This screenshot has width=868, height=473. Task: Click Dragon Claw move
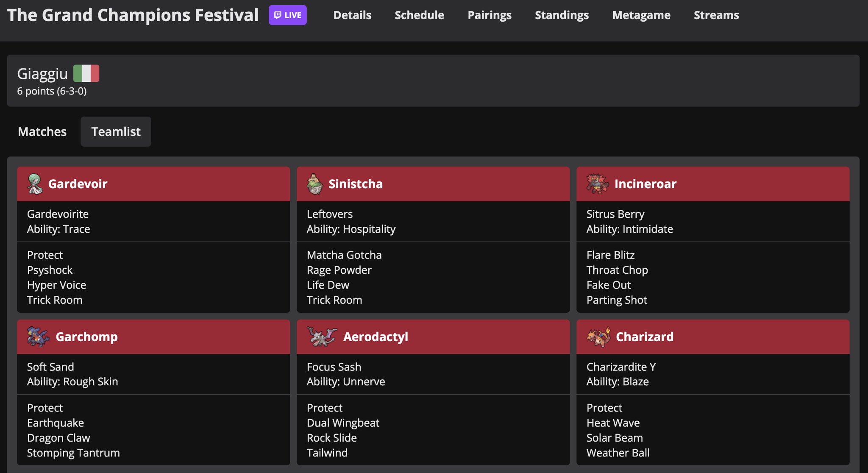[58, 438]
